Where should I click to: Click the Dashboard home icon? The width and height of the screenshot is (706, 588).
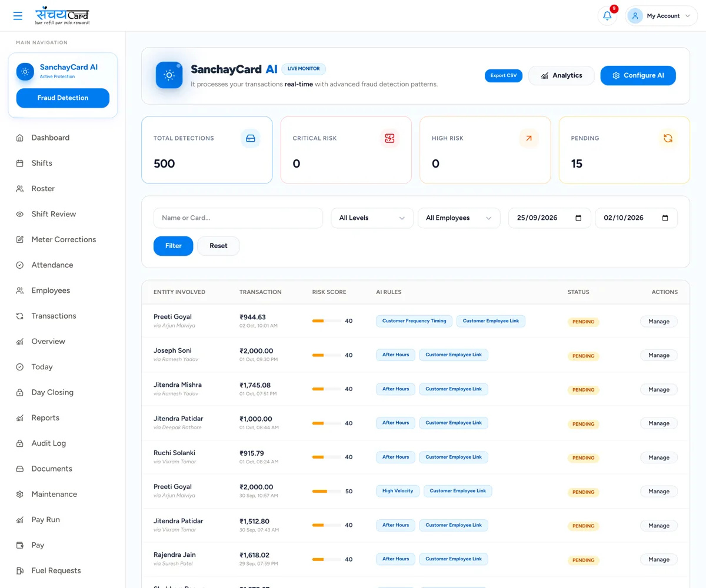[19, 138]
